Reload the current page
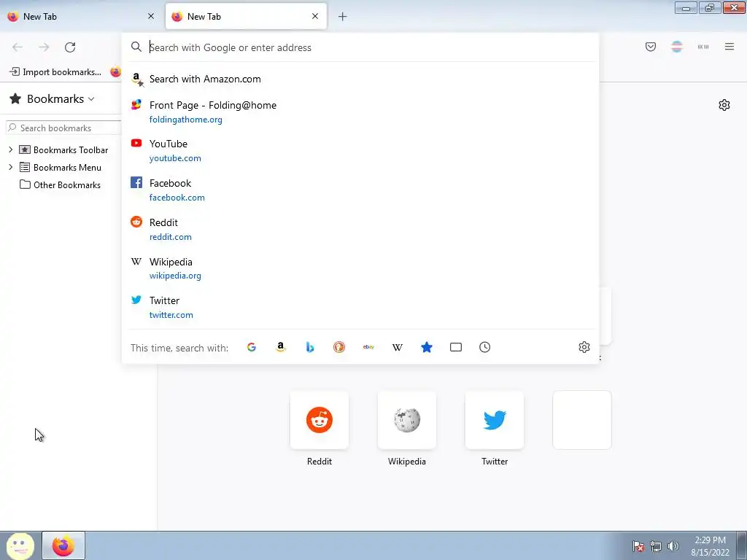Image resolution: width=747 pixels, height=560 pixels. (x=70, y=47)
